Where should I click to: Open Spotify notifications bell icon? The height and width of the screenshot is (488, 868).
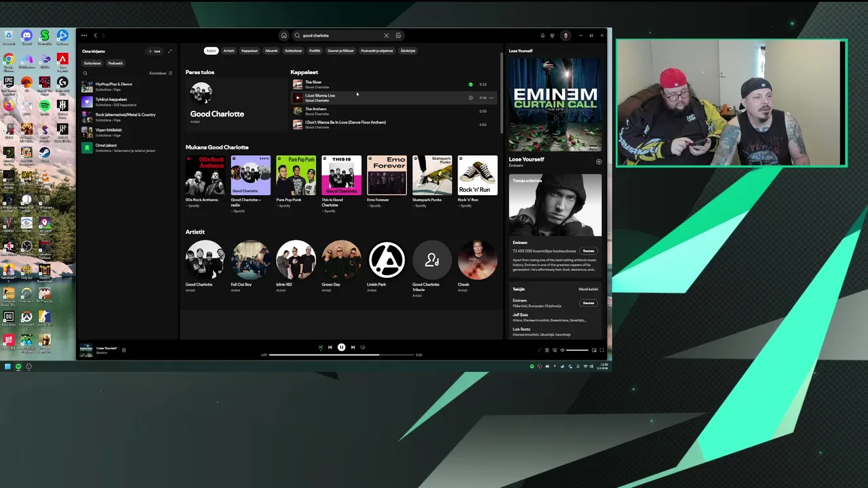(x=542, y=35)
